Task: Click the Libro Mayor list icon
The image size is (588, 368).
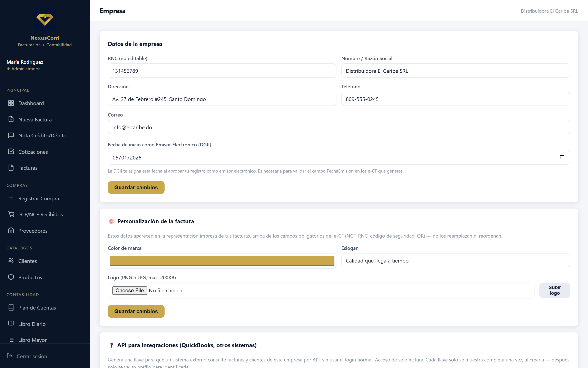Action: [11, 340]
